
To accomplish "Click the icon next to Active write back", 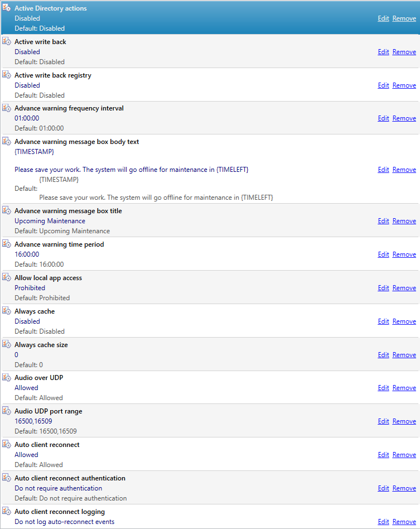I will pos(7,42).
